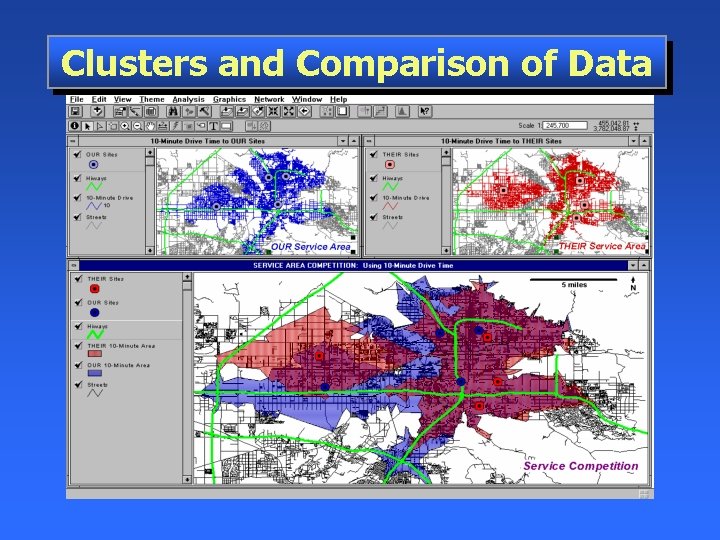Select the Pan hand tool
Image resolution: width=720 pixels, height=540 pixels.
point(150,126)
